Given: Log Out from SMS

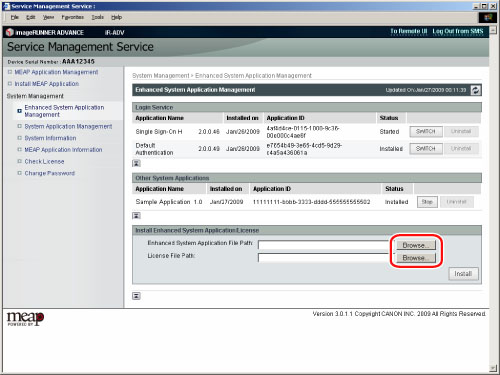Looking at the screenshot, I should tap(458, 31).
